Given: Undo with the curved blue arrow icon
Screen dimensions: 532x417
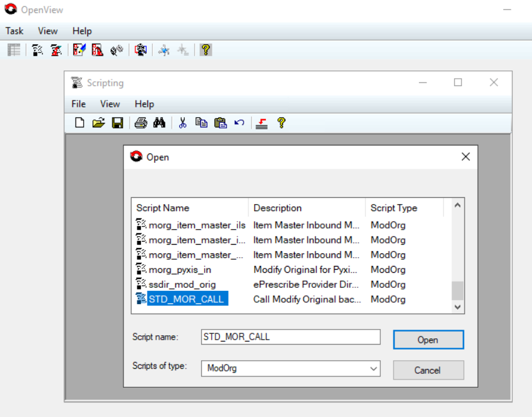Looking at the screenshot, I should click(x=239, y=122).
